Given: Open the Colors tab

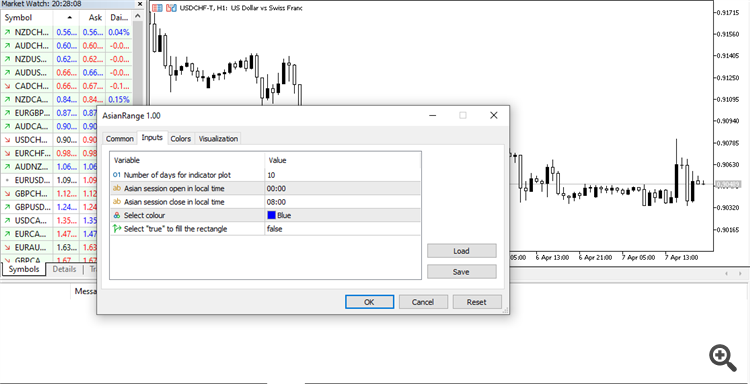Looking at the screenshot, I should point(181,139).
